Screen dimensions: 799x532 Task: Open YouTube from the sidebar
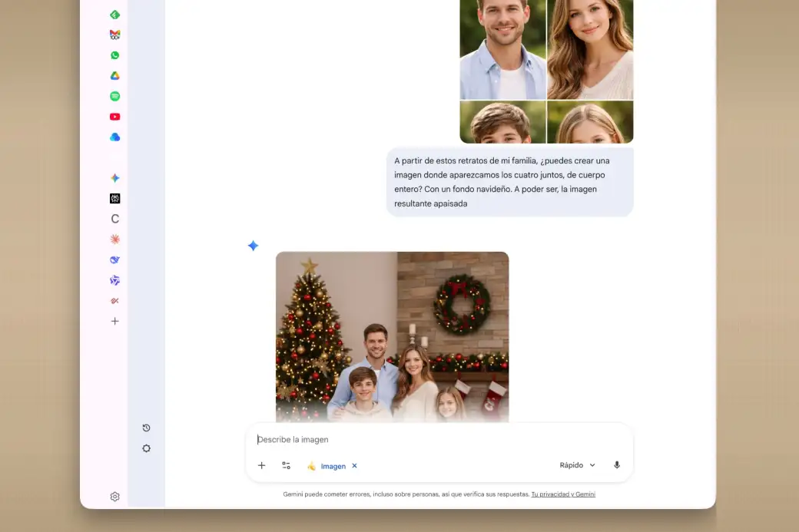114,116
